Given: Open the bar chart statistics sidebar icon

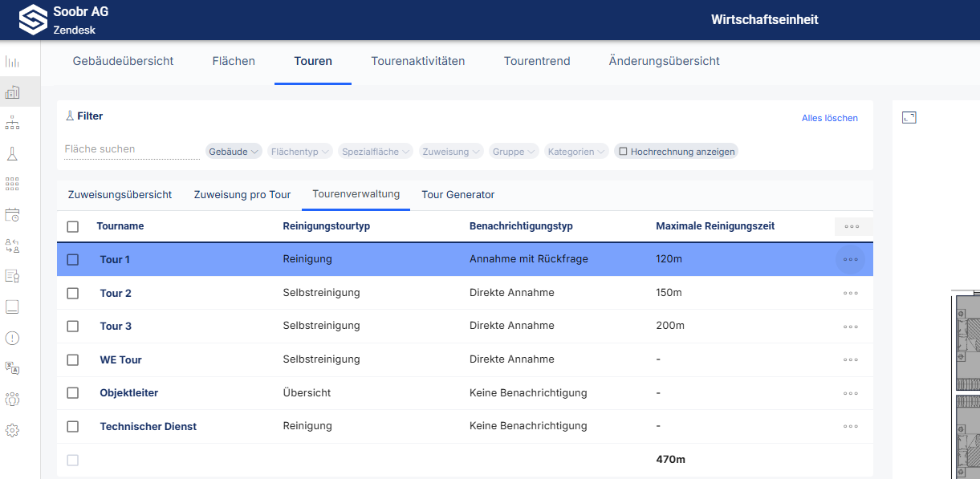Looking at the screenshot, I should 12,63.
